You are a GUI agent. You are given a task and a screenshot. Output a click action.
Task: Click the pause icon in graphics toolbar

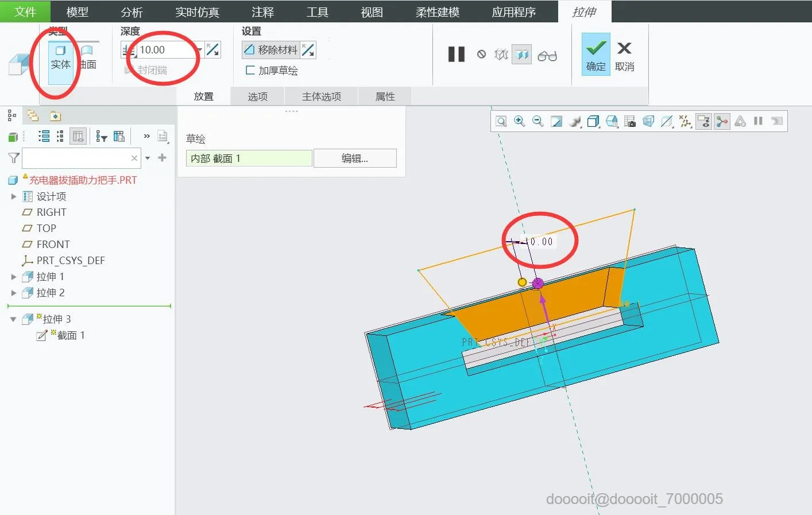(x=759, y=121)
